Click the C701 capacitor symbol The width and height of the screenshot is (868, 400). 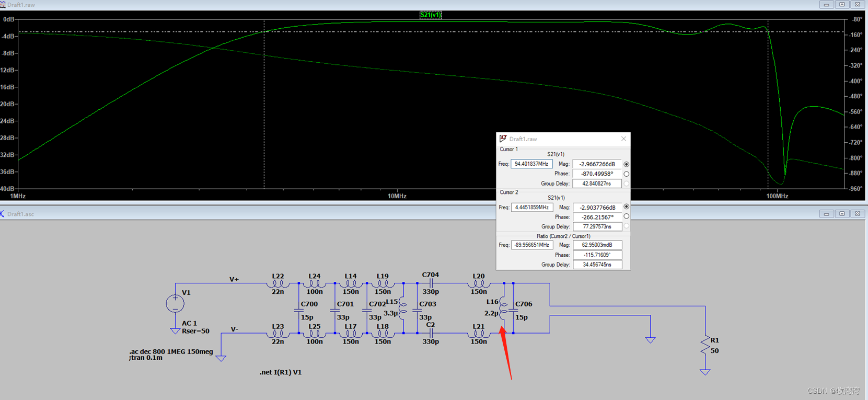tap(335, 311)
